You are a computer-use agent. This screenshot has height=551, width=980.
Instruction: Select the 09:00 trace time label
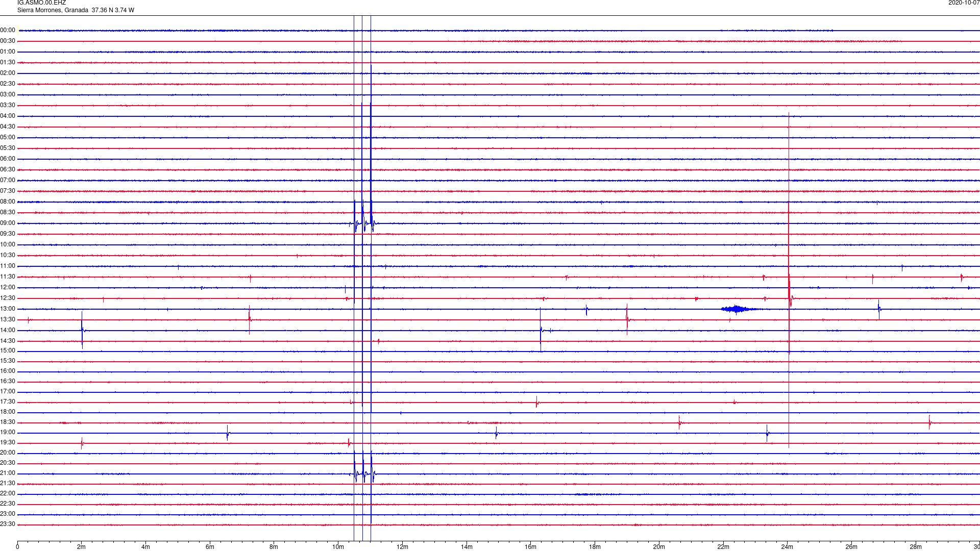coord(8,223)
